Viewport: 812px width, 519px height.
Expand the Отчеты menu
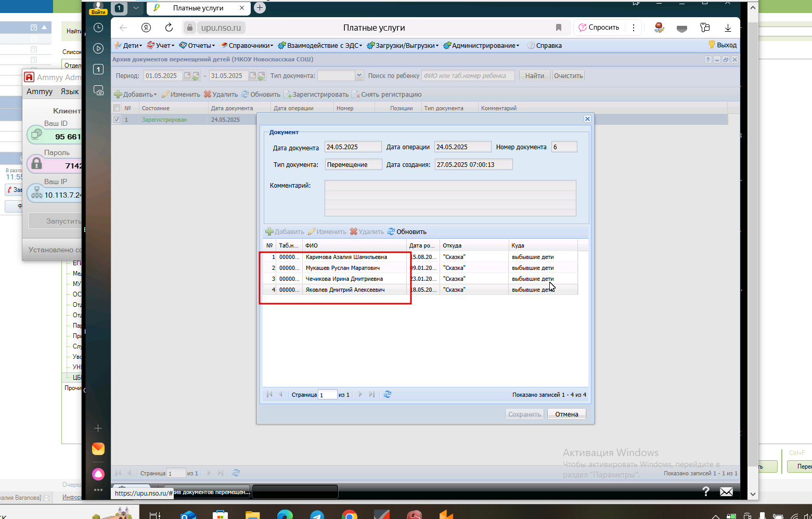(x=197, y=45)
